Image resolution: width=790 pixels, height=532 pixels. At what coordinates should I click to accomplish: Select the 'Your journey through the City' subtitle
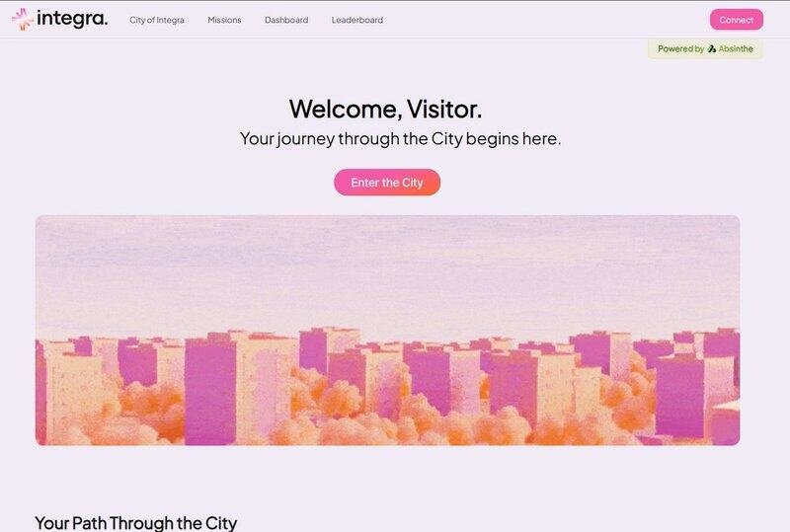[400, 138]
